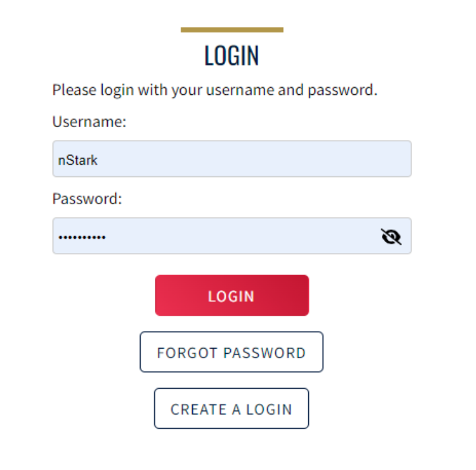Click the 'Please login with your username' instruction

[x=214, y=90]
